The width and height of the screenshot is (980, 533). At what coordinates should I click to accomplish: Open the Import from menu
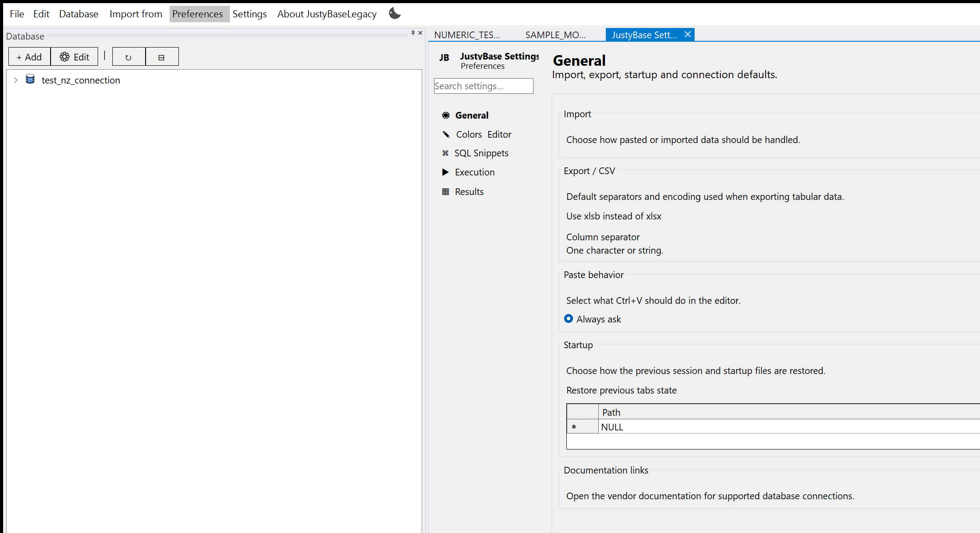[x=136, y=14]
